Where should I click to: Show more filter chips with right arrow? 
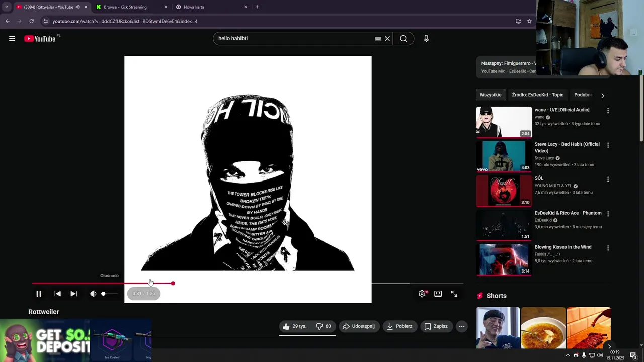tap(603, 95)
